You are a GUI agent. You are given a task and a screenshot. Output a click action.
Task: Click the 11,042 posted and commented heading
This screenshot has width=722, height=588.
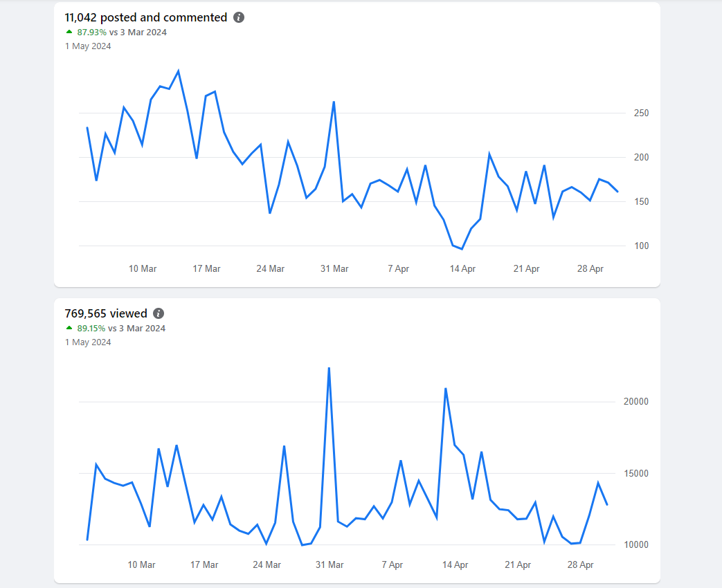146,17
